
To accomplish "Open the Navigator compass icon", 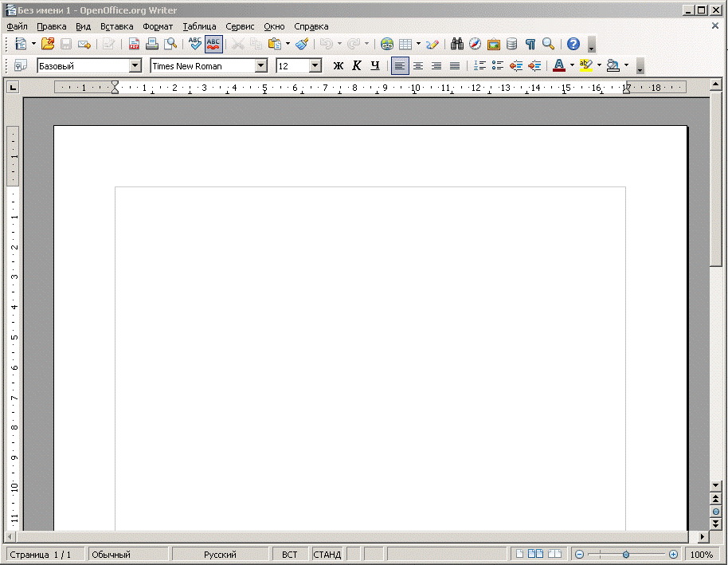I will click(475, 44).
